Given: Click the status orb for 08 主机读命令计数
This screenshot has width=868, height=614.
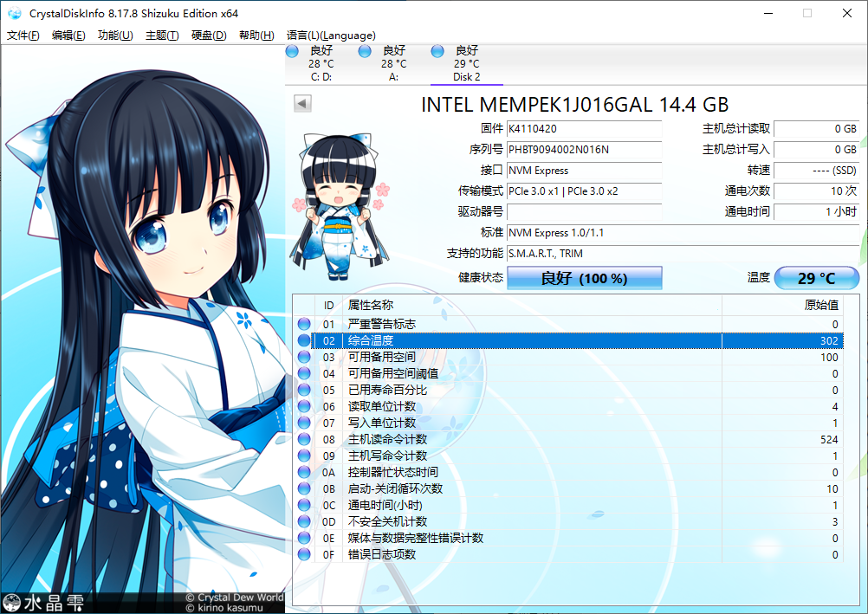Looking at the screenshot, I should pos(304,440).
